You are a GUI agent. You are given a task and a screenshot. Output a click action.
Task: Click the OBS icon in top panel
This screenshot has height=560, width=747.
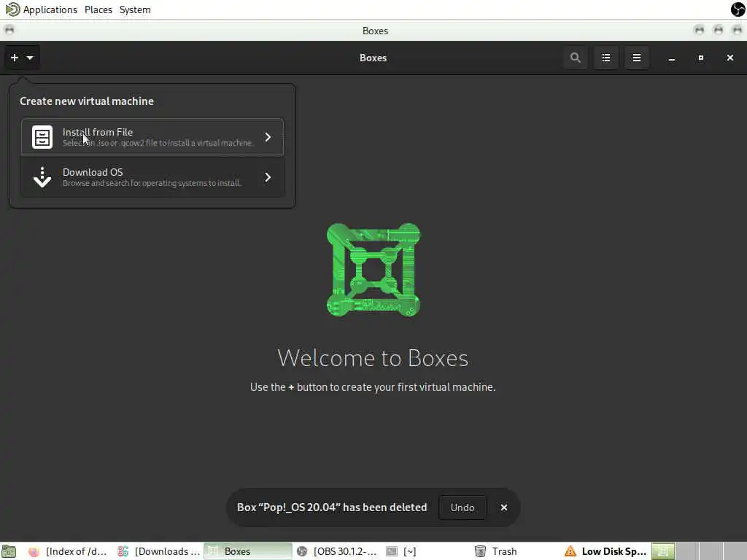click(738, 9)
